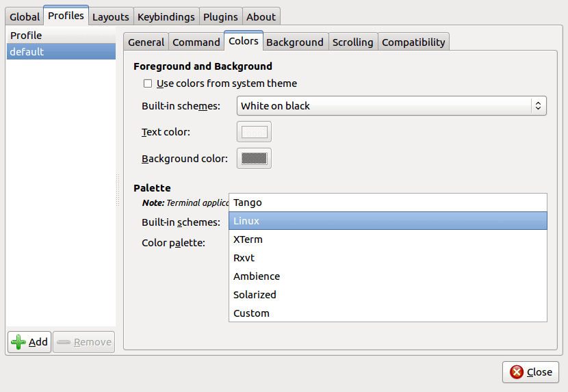This screenshot has width=568, height=392.
Task: Click the red X icon on Close
Action: click(x=517, y=372)
